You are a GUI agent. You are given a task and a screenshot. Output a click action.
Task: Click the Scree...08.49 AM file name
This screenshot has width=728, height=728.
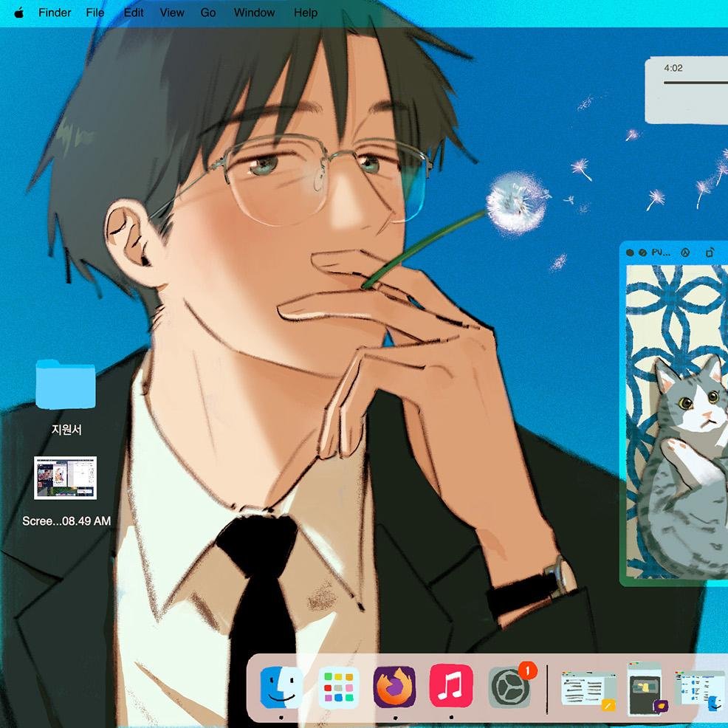pos(66,521)
